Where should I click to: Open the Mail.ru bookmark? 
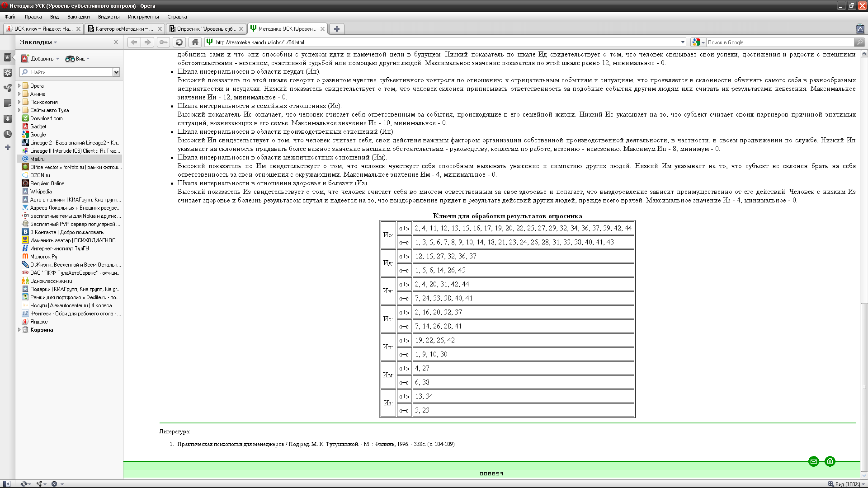(x=37, y=159)
